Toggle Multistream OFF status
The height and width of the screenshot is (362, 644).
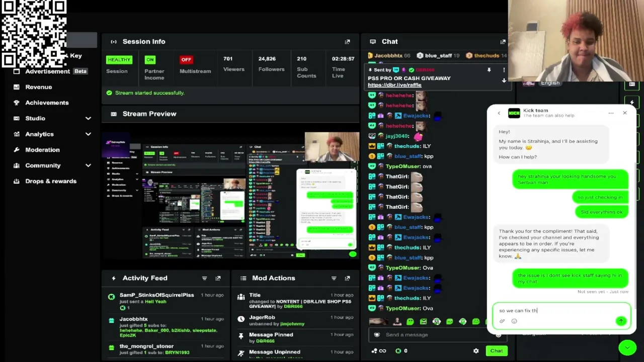(186, 60)
